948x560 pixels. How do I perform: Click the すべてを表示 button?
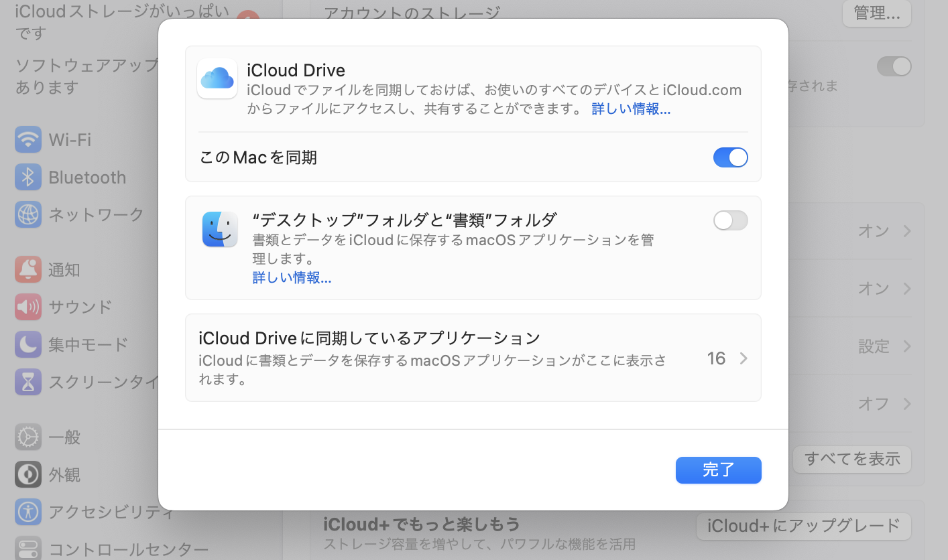[x=851, y=459]
